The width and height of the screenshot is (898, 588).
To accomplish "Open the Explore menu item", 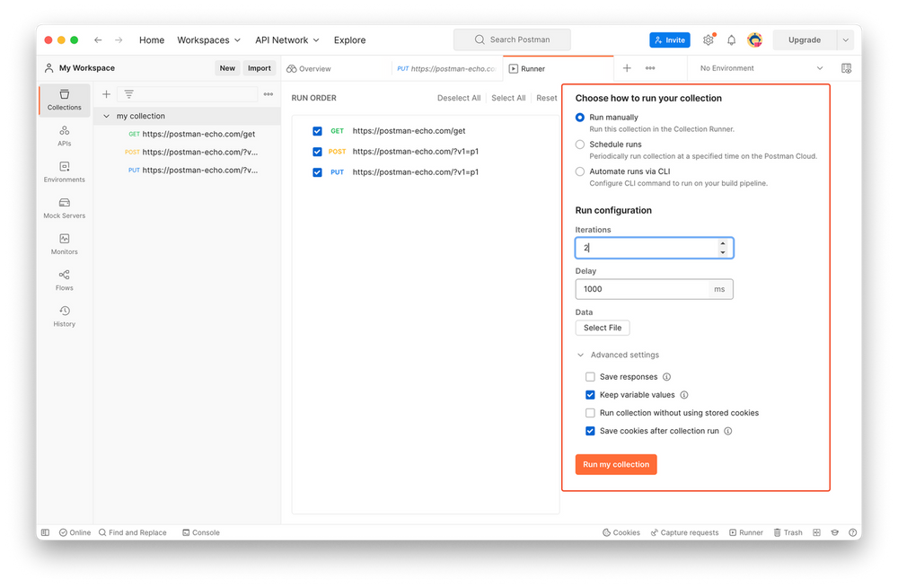I will [x=349, y=40].
